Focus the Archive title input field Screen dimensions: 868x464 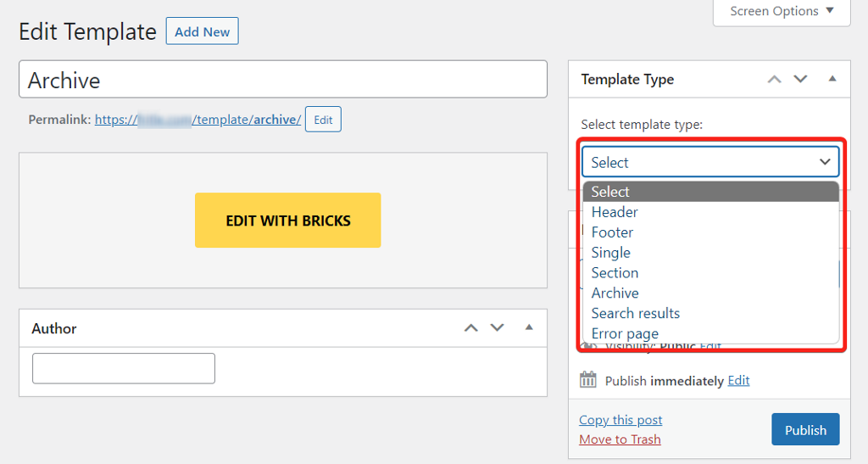pyautogui.click(x=282, y=80)
